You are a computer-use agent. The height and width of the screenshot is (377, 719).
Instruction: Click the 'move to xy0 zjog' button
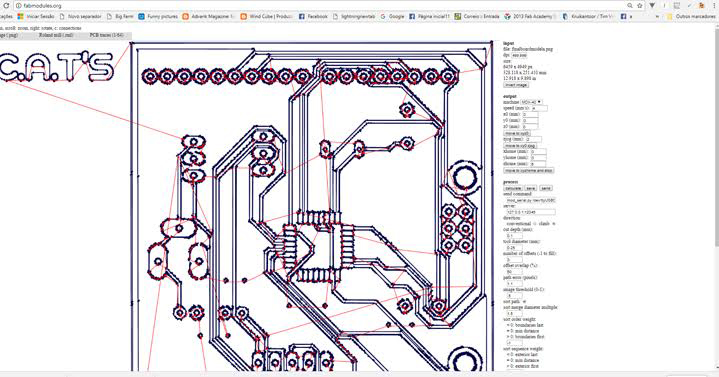pos(520,145)
